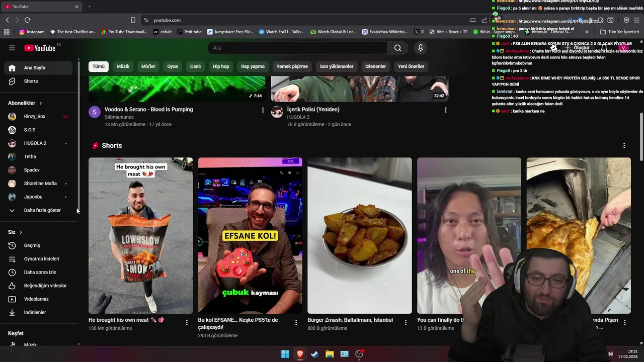
Task: Start voice search with microphone icon
Action: [x=421, y=48]
